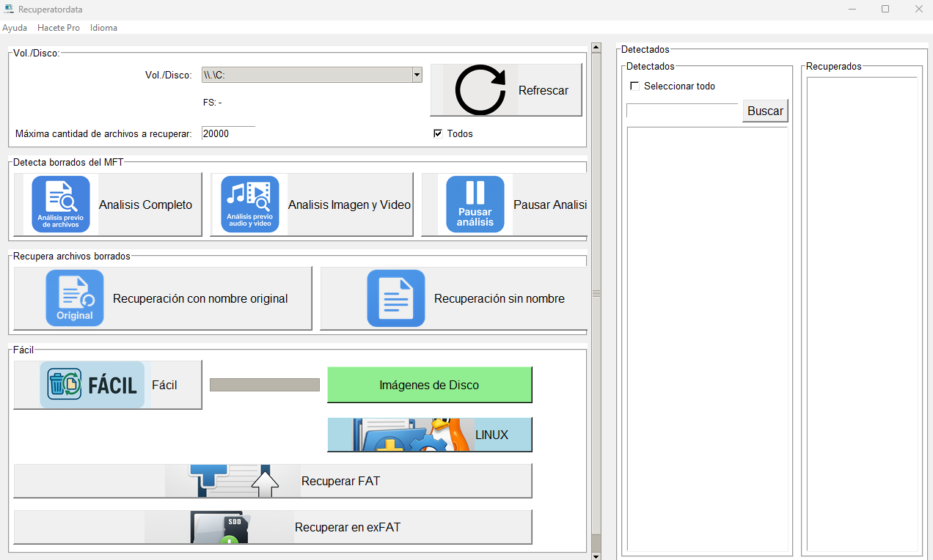
Task: Click the Máxima cantidad de archivos a recuperar label
Action: click(x=103, y=133)
